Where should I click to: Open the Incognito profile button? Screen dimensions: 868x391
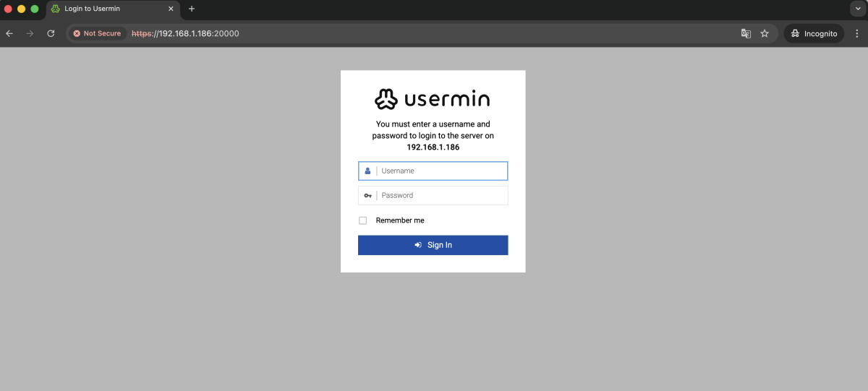[x=814, y=33]
